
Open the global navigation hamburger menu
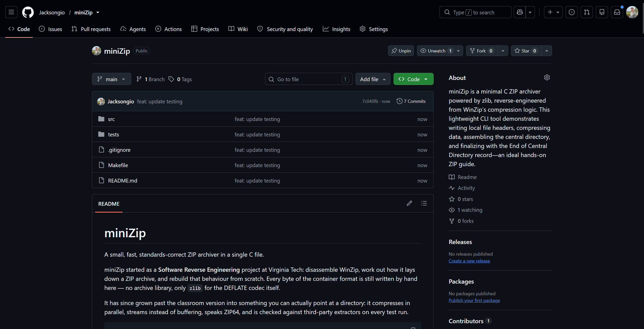tap(11, 12)
